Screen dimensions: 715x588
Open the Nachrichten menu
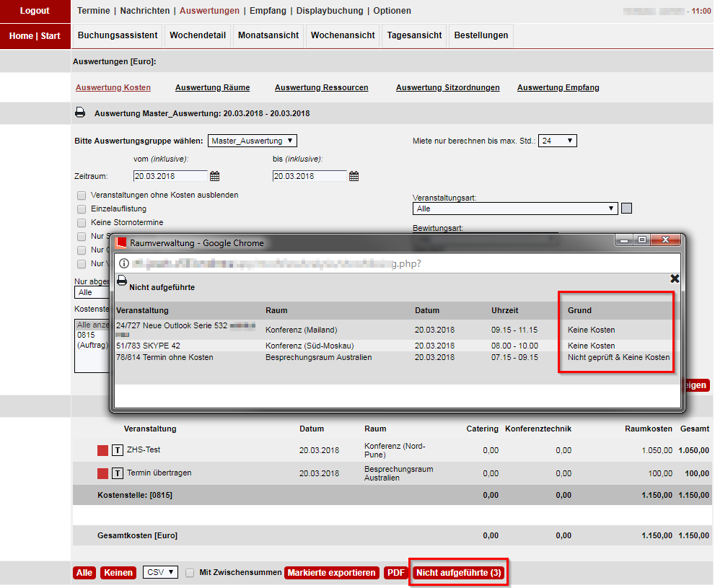(145, 11)
